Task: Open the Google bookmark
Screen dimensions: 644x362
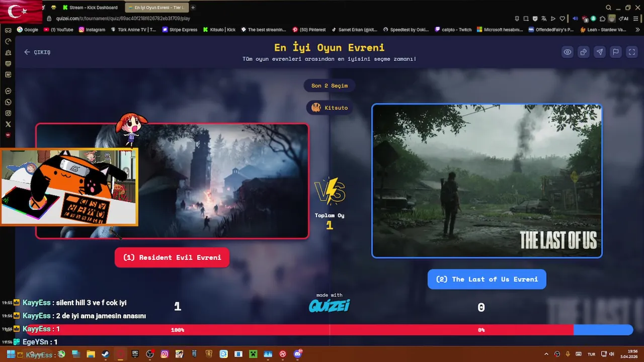Action: pyautogui.click(x=28, y=30)
